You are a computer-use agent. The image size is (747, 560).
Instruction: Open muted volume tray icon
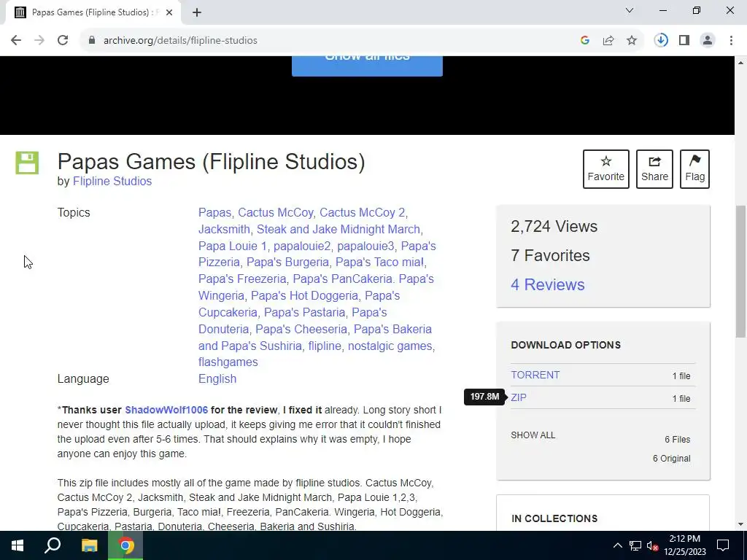653,545
